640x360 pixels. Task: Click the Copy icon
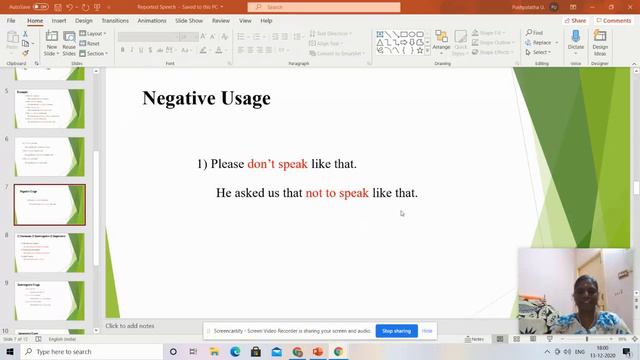tap(25, 43)
